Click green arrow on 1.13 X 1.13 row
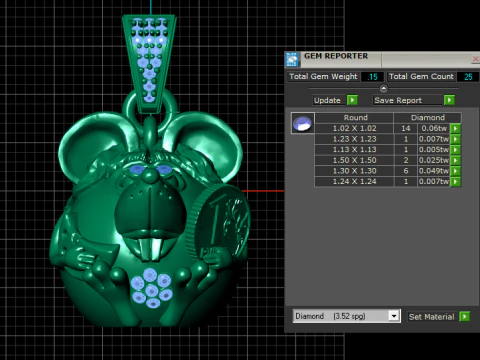Screen dimensions: 480x360 (x=455, y=150)
